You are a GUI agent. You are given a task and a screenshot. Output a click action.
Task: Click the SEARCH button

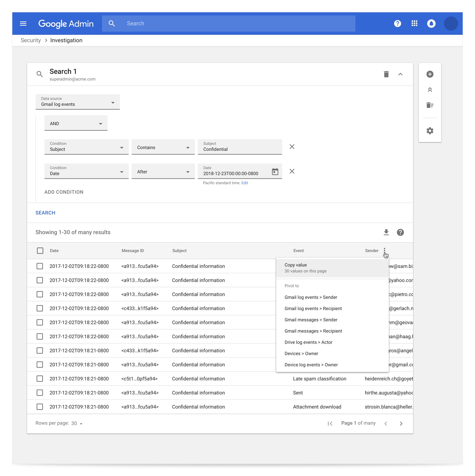45,213
